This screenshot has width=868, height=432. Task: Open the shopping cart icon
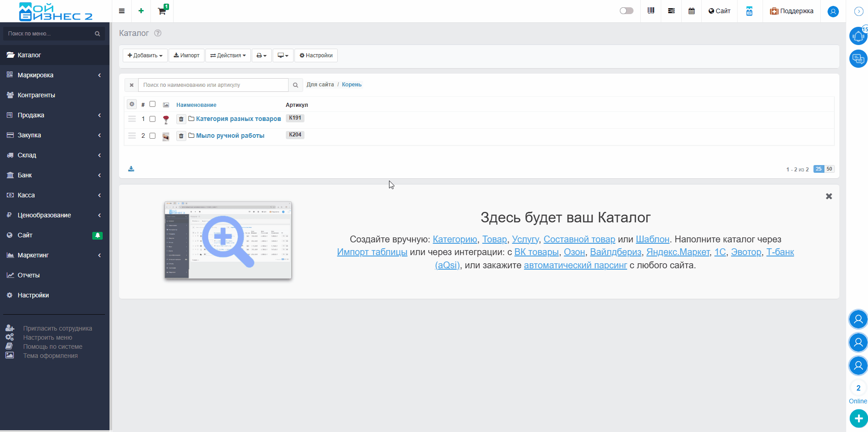[162, 11]
